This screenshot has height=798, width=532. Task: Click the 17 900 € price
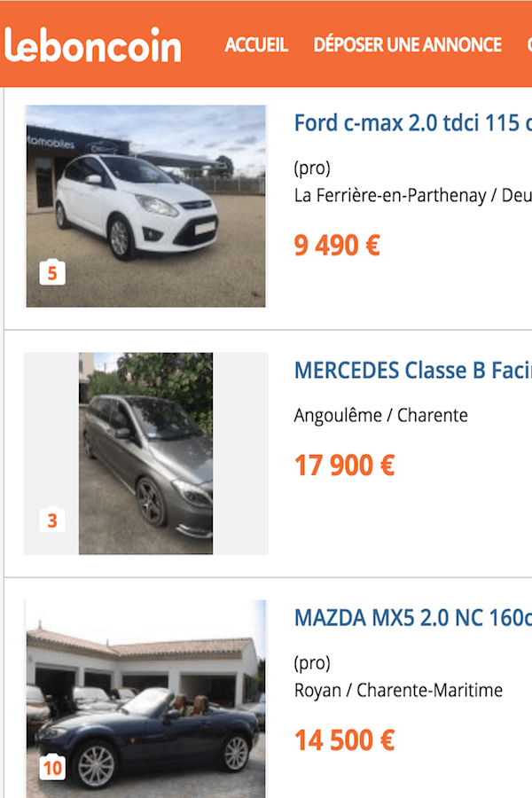click(345, 465)
